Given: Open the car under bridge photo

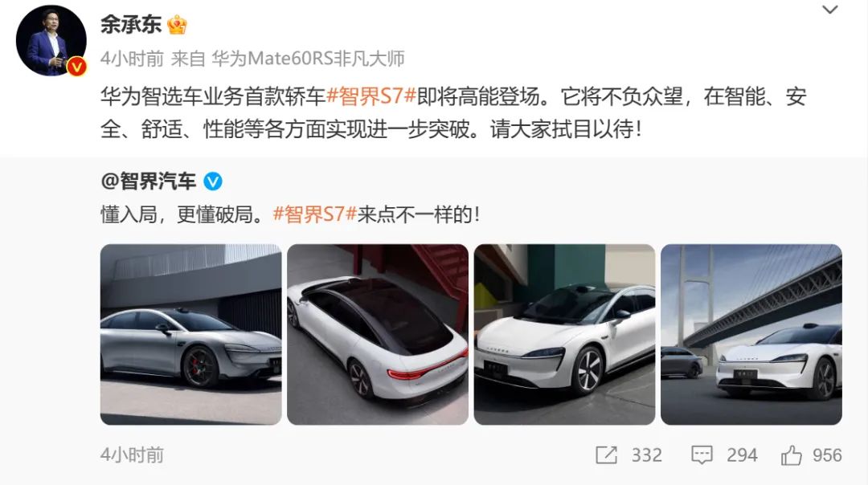Looking at the screenshot, I should [x=751, y=335].
